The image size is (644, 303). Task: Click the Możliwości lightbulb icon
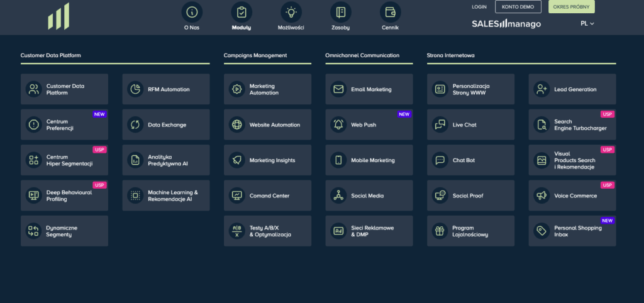click(x=291, y=13)
